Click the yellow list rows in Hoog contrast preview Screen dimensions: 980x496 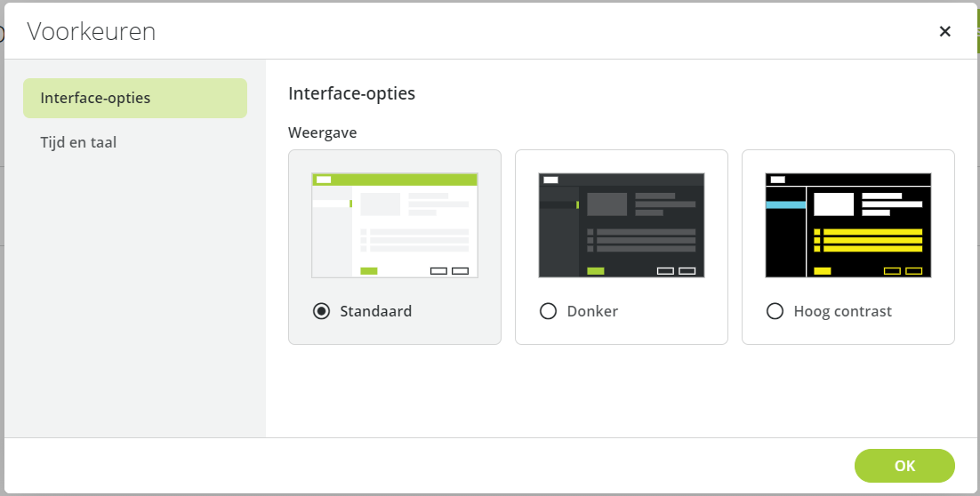868,241
